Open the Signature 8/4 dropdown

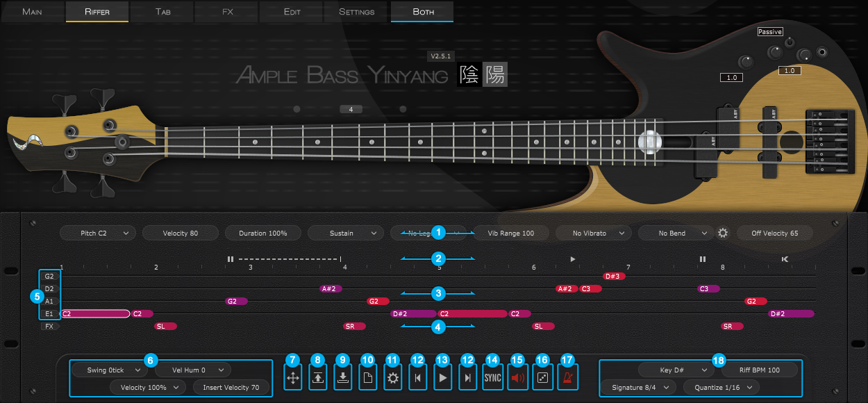[639, 387]
